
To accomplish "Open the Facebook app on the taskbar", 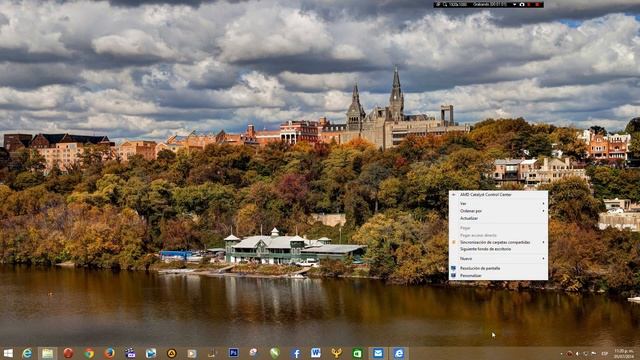I will [296, 353].
